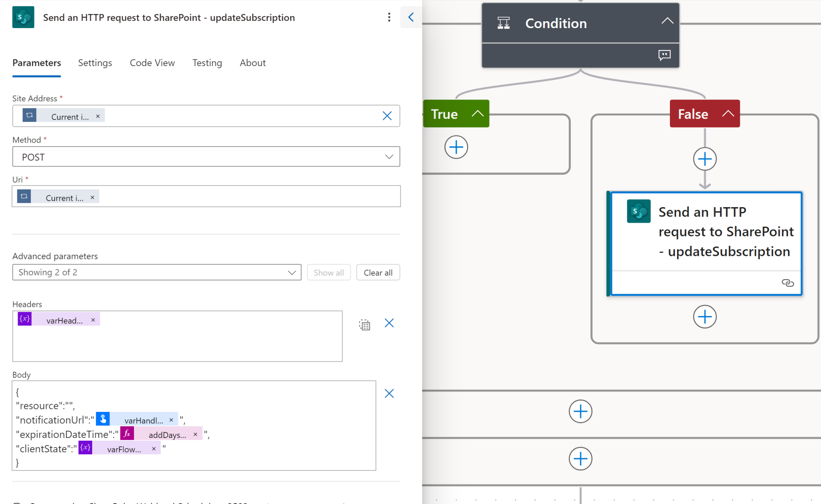Click the link icon on the updateSubscription card
The image size is (821, 504).
(788, 283)
